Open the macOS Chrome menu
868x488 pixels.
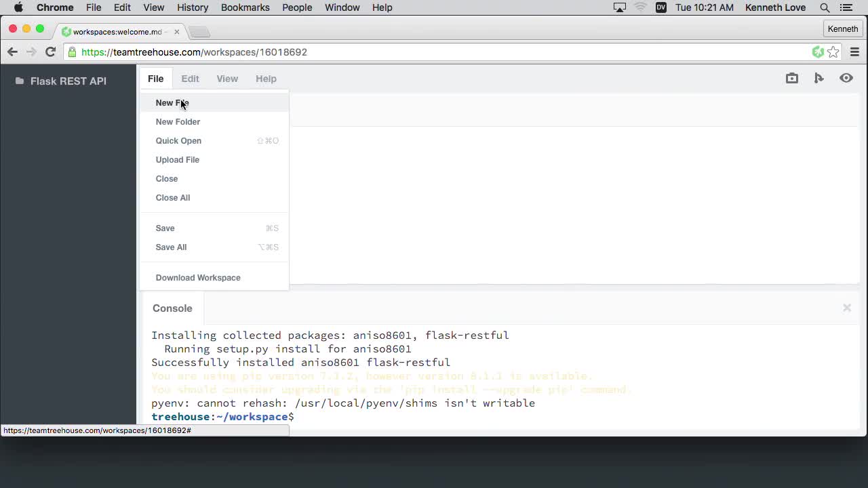[55, 7]
